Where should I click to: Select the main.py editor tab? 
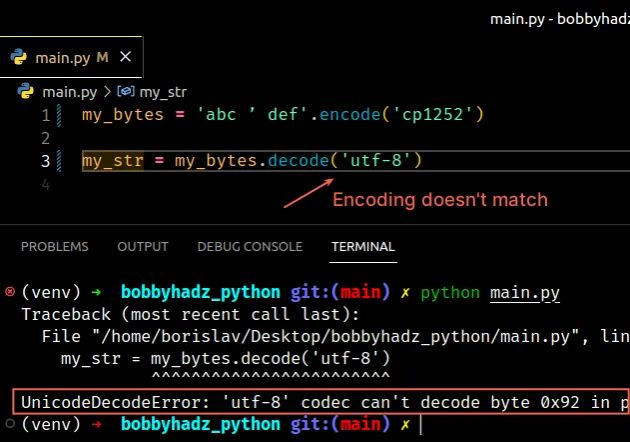coord(70,57)
